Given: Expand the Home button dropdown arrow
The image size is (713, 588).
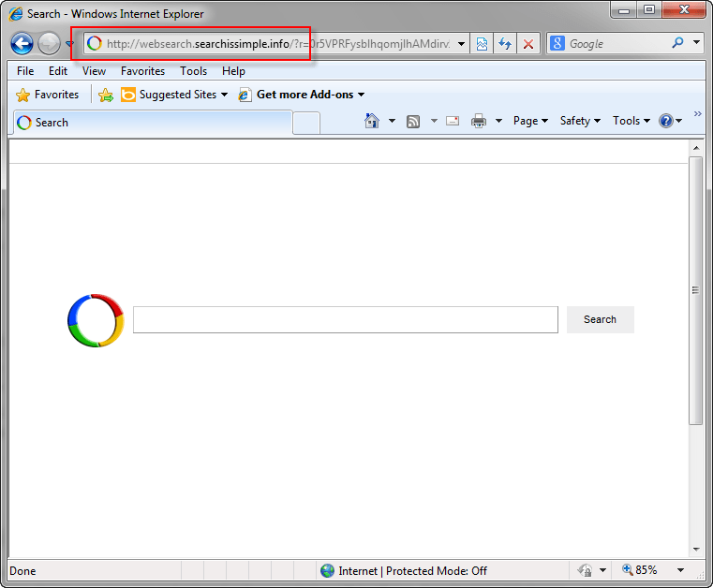Looking at the screenshot, I should [392, 121].
